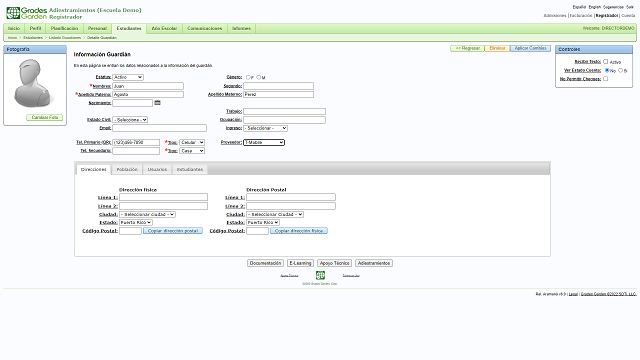The image size is (640, 360).
Task: Click the Listado Guardianes breadcrumb
Action: tap(65, 38)
